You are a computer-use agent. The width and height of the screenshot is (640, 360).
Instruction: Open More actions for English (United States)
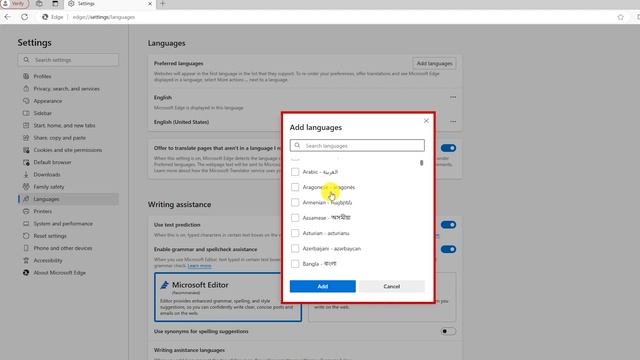click(x=453, y=122)
